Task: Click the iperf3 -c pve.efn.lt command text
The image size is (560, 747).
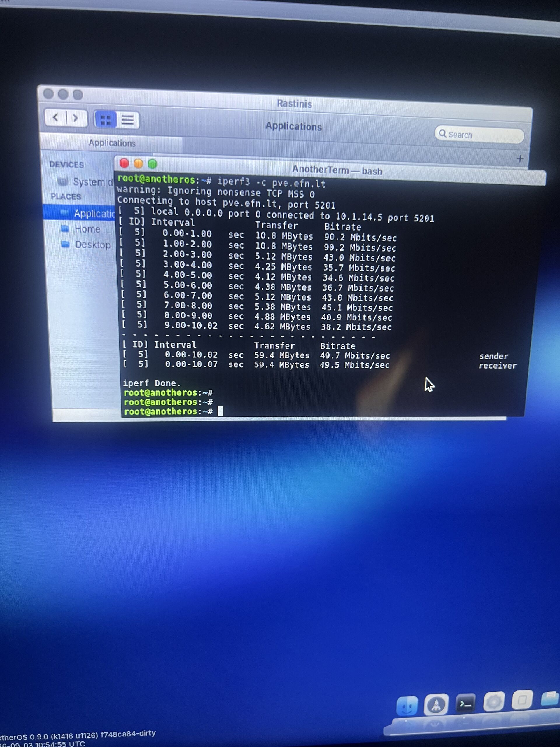Action: click(x=271, y=183)
